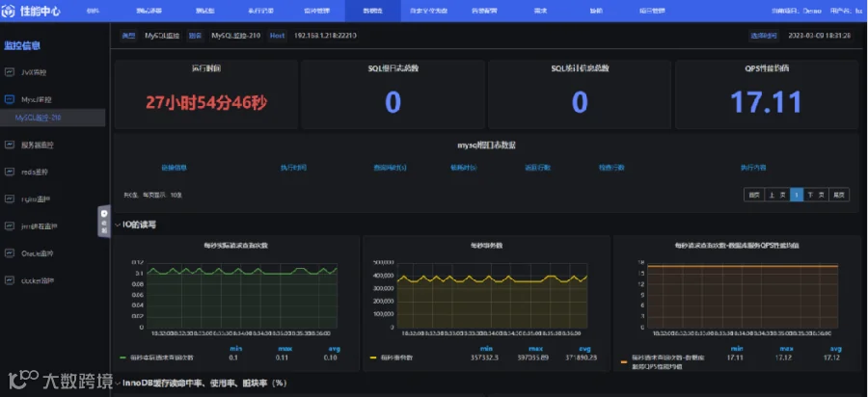Screen dimensions: 868x397
Task: Jump to the last page 尾页
Action: coord(839,195)
